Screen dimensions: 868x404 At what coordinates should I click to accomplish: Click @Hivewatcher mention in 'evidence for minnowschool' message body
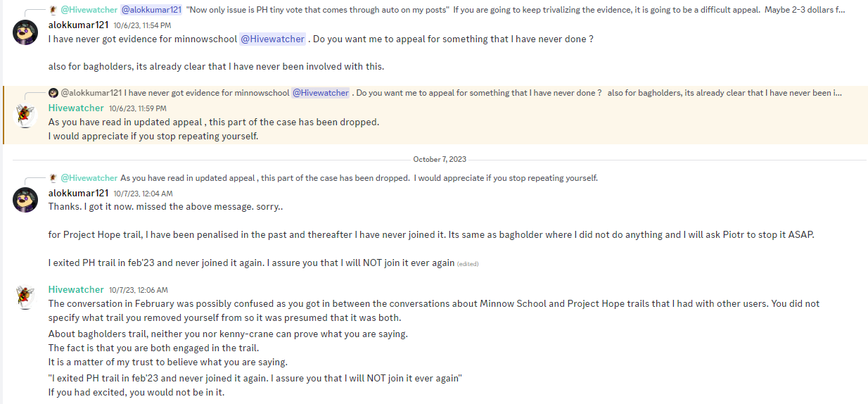click(273, 39)
